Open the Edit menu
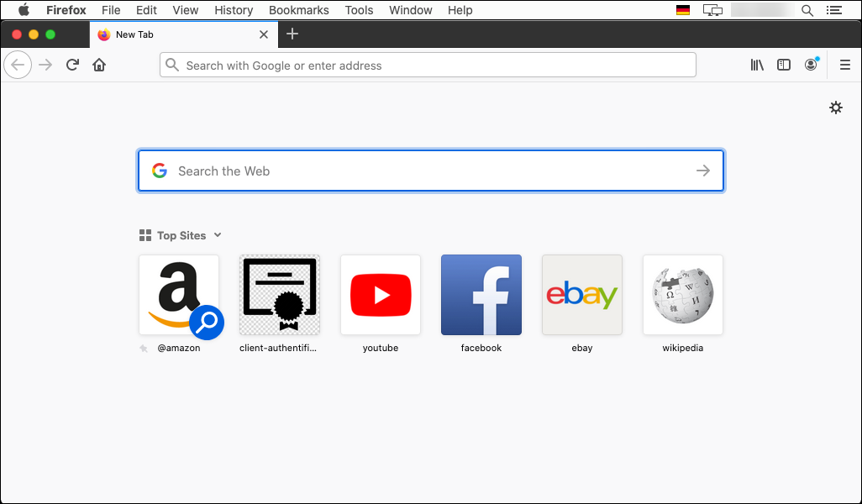 (x=146, y=10)
